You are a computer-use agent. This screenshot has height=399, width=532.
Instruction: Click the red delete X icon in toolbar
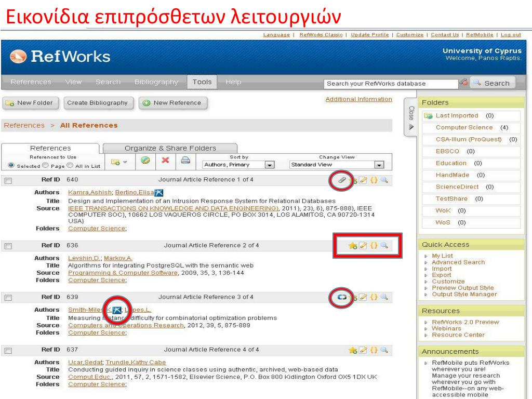(x=165, y=160)
